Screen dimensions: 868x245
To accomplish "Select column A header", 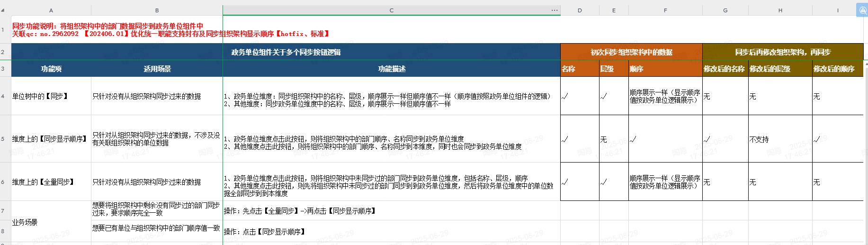I will click(51, 10).
